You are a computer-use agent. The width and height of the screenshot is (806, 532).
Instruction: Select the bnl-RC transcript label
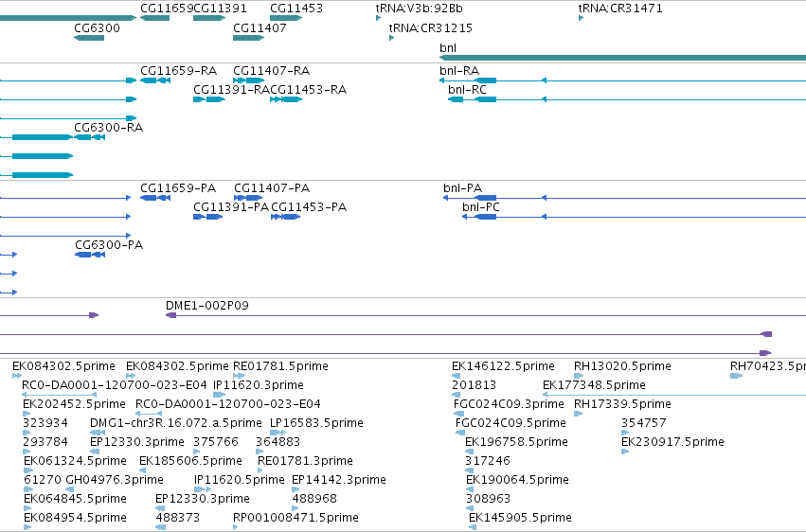tap(467, 89)
